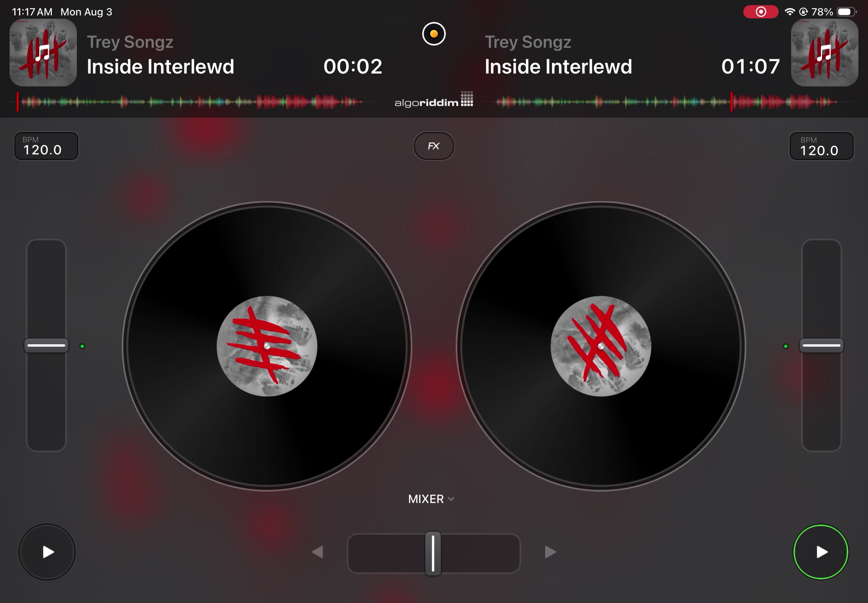The image size is (868, 603).
Task: Nudge crossfader with the right arrow
Action: click(550, 552)
